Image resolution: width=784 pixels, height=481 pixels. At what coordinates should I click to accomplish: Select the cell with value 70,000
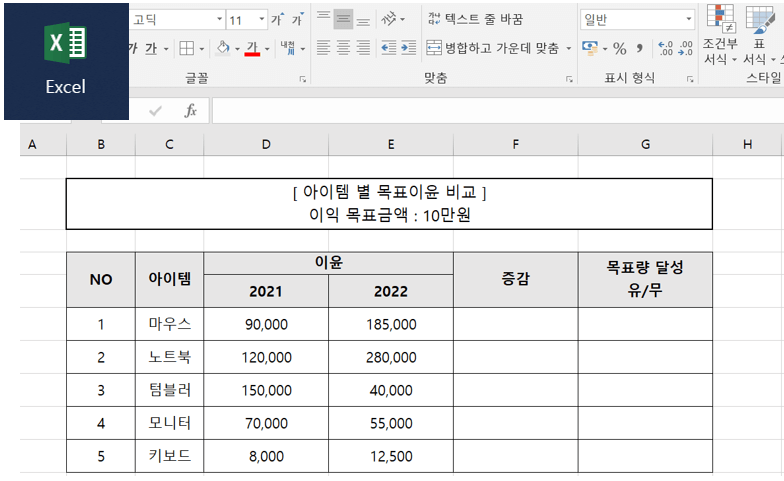(266, 423)
